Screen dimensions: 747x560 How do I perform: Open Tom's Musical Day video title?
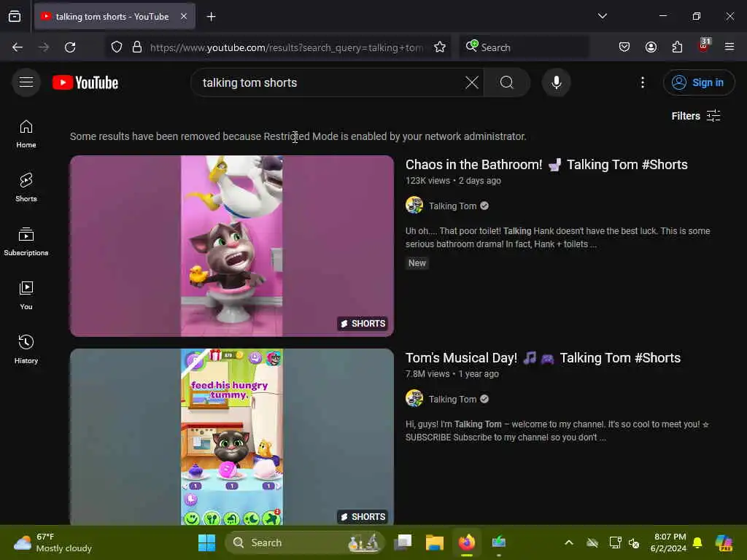543,358
